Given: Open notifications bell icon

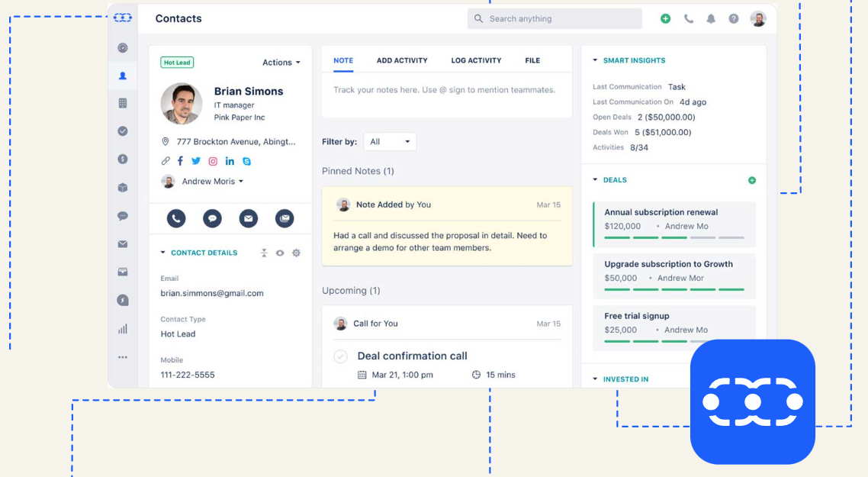Looking at the screenshot, I should pos(711,19).
